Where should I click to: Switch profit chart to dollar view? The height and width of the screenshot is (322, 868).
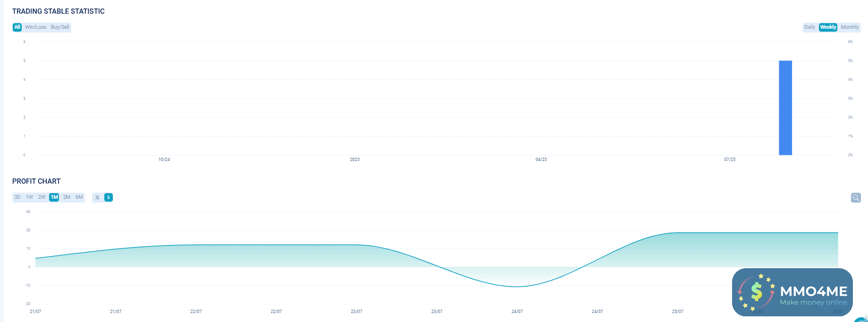[109, 197]
